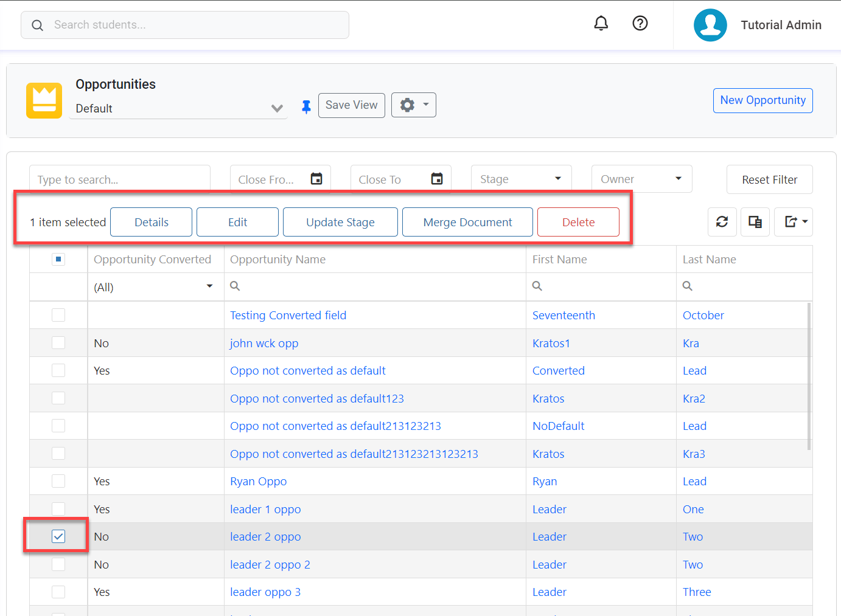Check the leader oppo 3 row
841x616 pixels.
tap(58, 592)
